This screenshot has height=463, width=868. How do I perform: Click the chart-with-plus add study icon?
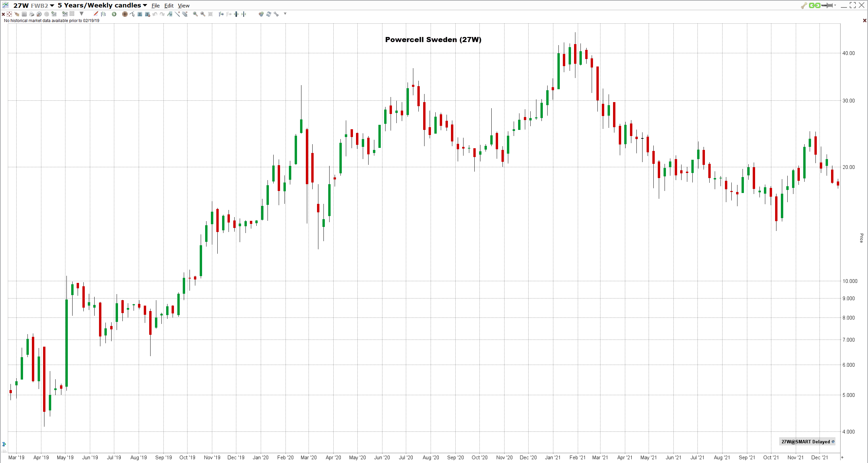[54, 14]
